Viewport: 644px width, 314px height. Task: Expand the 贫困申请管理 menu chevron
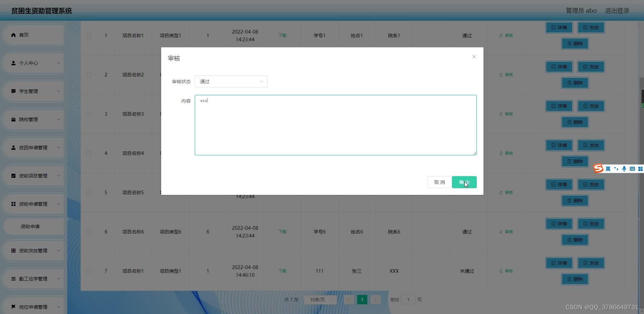click(58, 148)
